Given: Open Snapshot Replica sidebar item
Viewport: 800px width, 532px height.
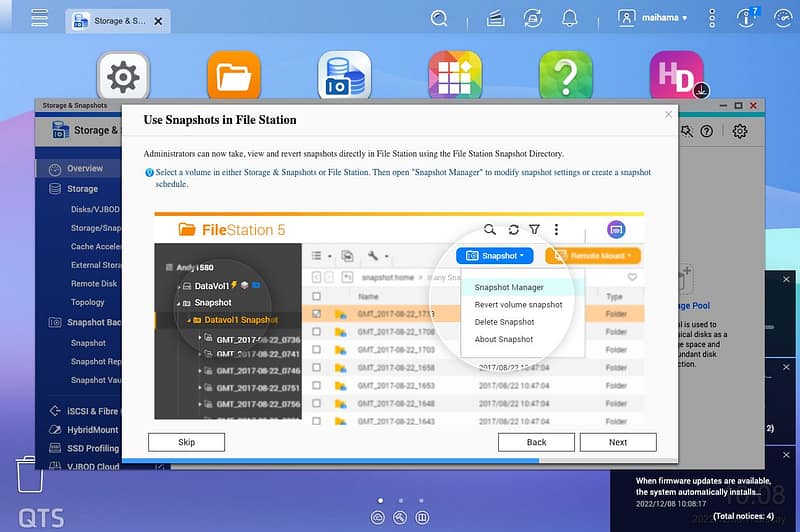Looking at the screenshot, I should (x=95, y=362).
